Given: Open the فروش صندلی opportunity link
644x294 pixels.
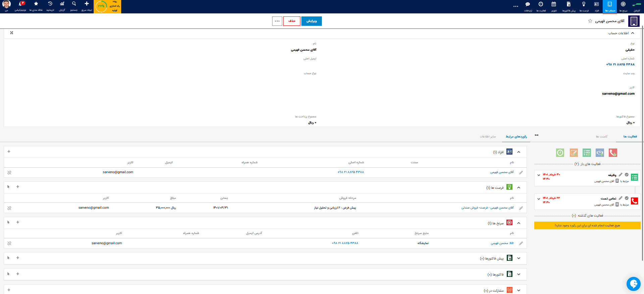Looking at the screenshot, I should point(487,208).
